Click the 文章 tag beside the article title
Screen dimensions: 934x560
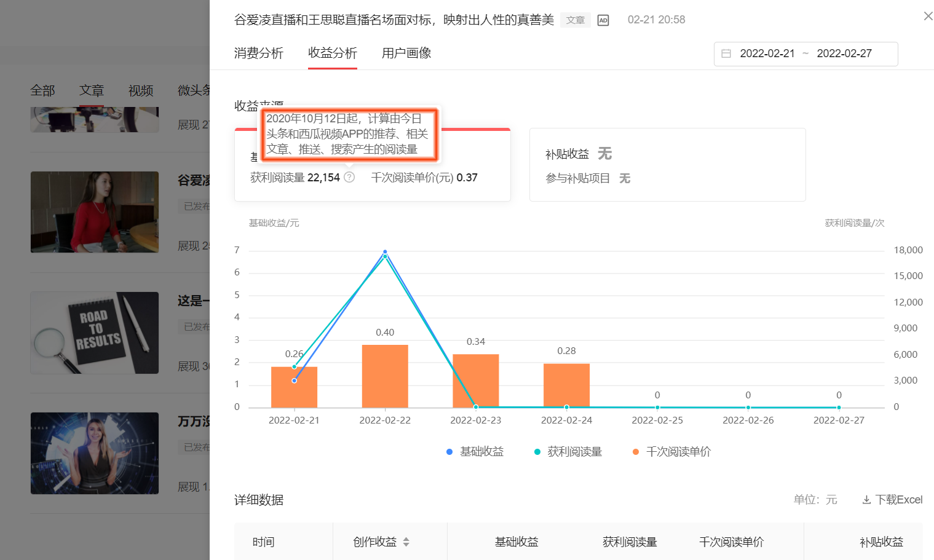575,20
